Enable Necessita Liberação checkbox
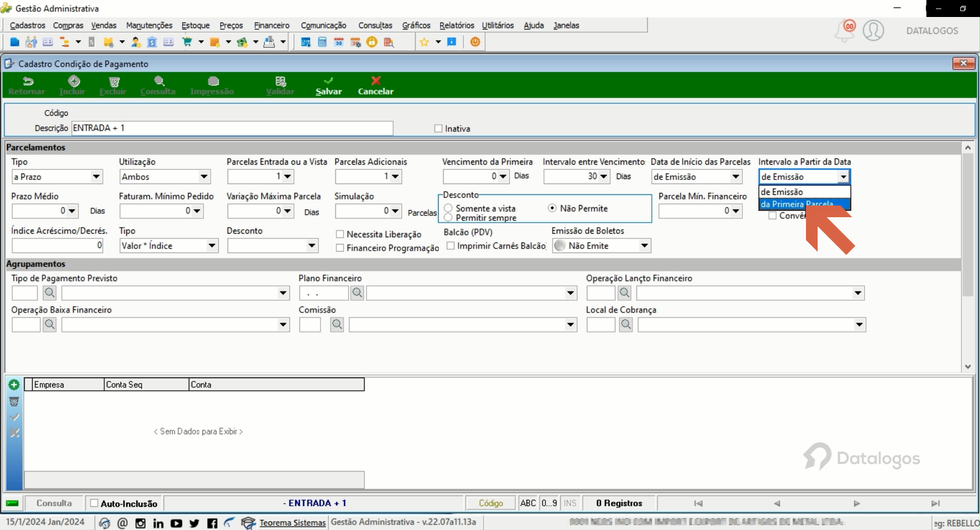 (340, 234)
